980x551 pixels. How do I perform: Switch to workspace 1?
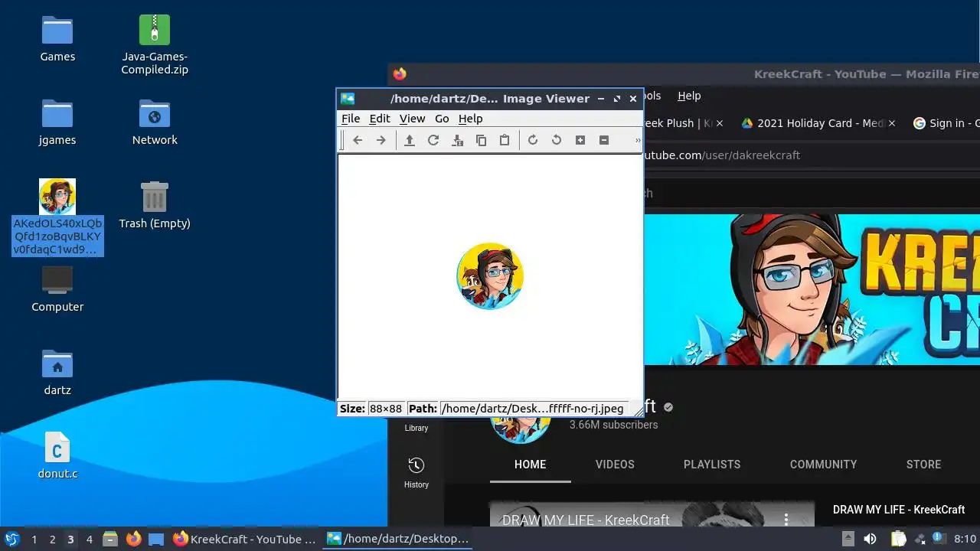tap(34, 540)
